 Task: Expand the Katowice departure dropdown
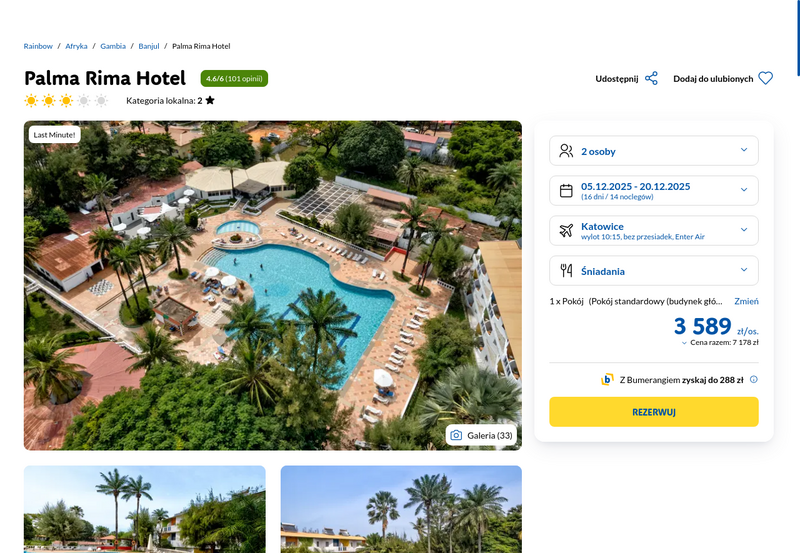pyautogui.click(x=654, y=231)
